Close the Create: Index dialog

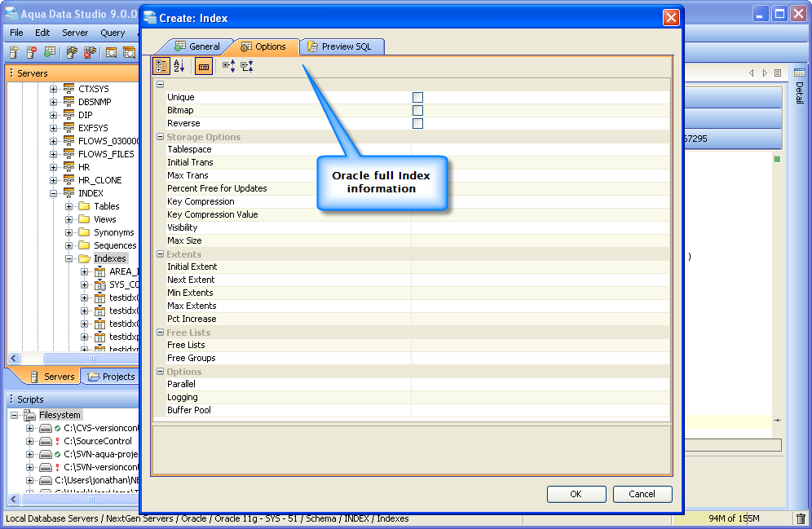coord(671,18)
